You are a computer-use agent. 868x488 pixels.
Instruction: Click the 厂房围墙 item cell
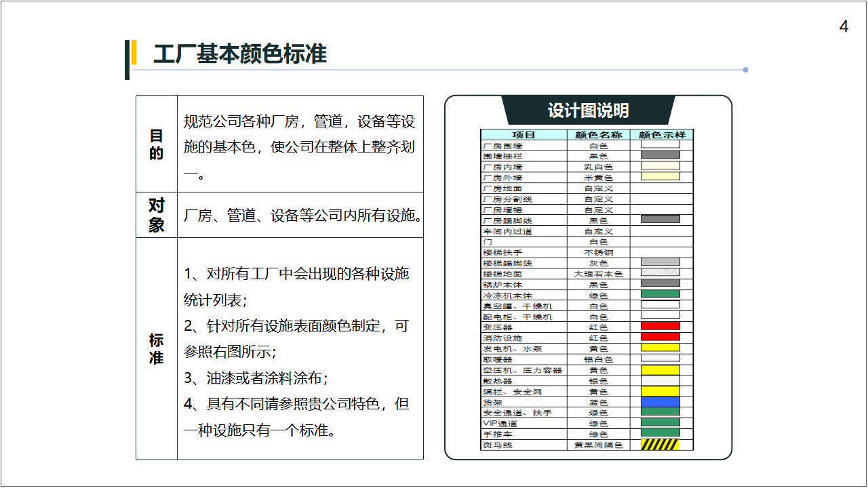pyautogui.click(x=524, y=146)
